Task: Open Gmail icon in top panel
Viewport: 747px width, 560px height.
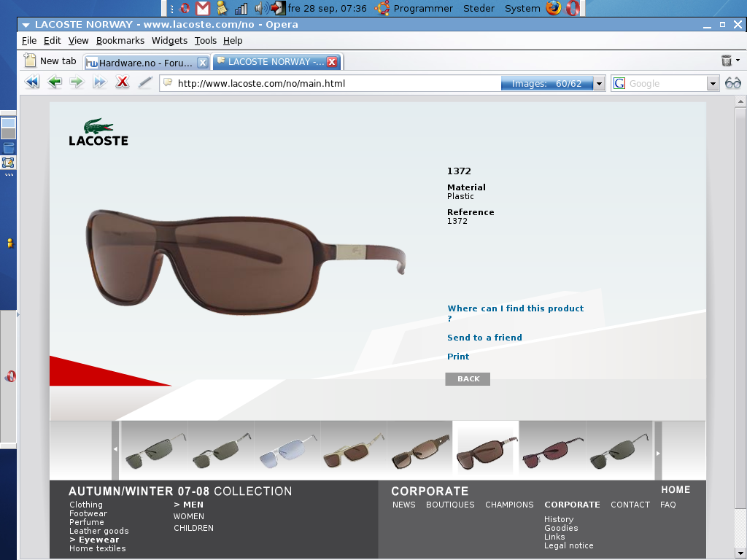Action: [203, 8]
